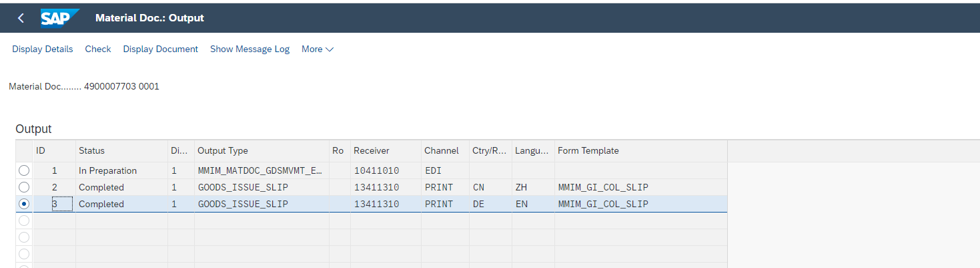Open Display Details from the toolbar

click(43, 49)
